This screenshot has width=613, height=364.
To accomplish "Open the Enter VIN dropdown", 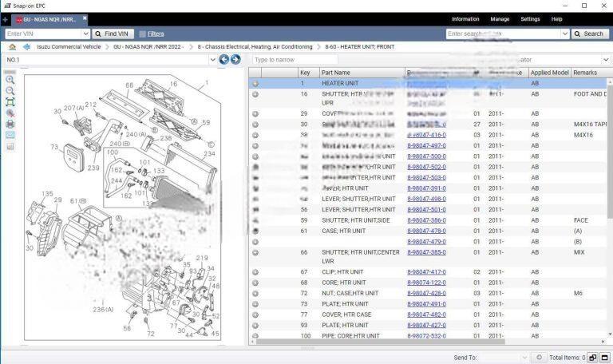I will [86, 34].
